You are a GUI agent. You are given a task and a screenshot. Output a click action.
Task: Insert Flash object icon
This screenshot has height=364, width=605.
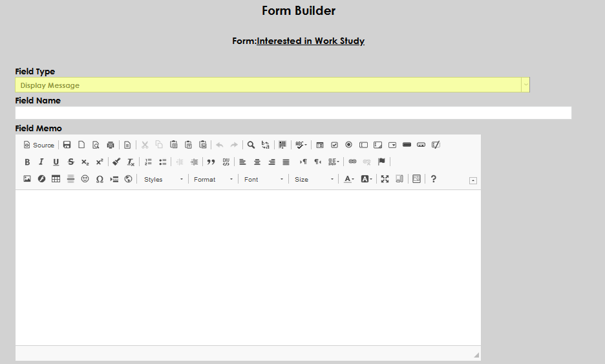point(41,178)
